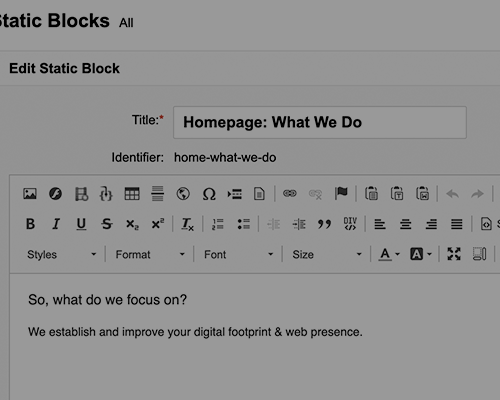Viewport: 500px width, 400px height.
Task: Insert a hyperlink with the chain icon
Action: pyautogui.click(x=290, y=193)
